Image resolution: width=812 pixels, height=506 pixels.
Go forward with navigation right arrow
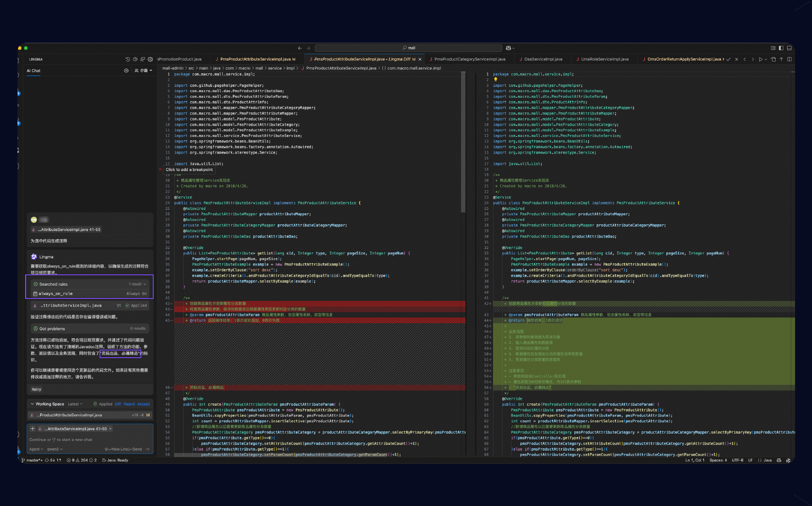(x=308, y=48)
